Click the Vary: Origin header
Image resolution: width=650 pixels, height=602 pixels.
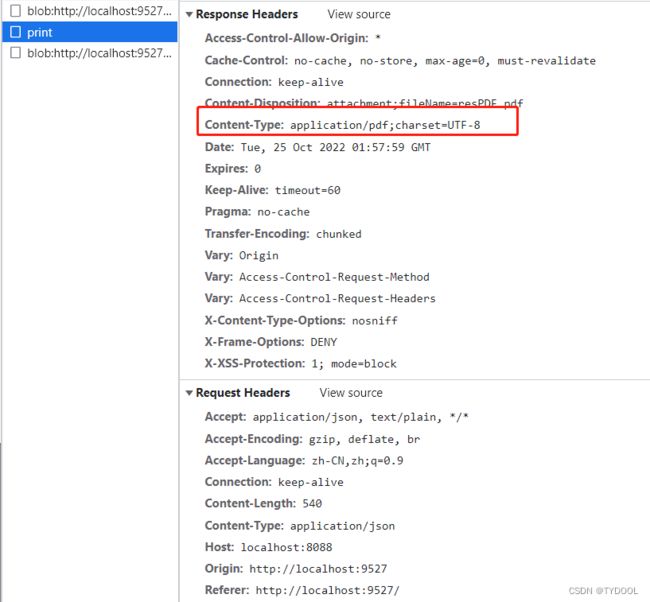242,255
